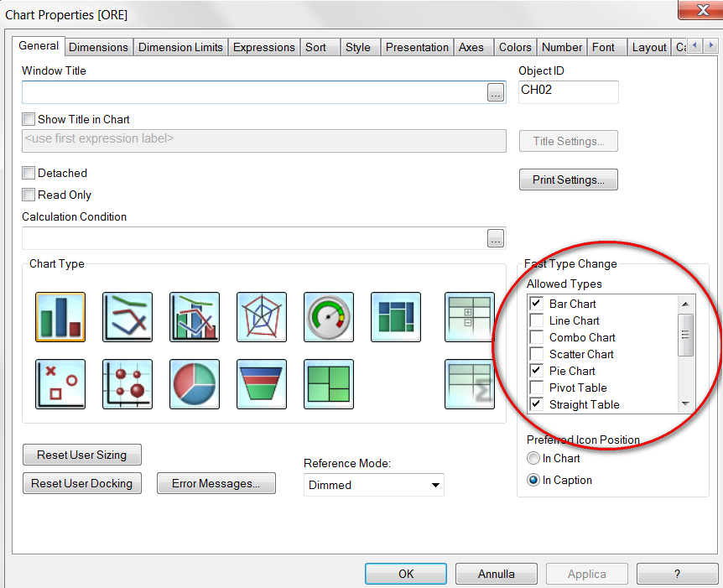The width and height of the screenshot is (723, 588).
Task: Choose the Combo Chart type icon
Action: click(195, 317)
